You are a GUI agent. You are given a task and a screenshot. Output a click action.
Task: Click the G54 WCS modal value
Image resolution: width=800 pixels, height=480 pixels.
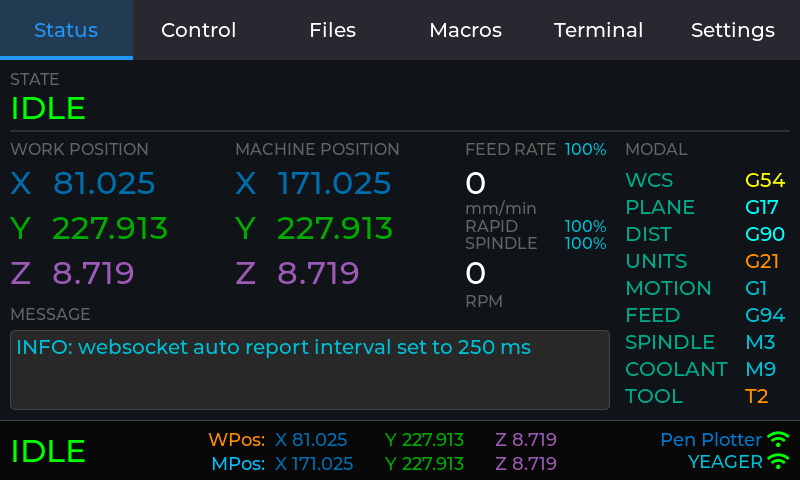click(x=765, y=181)
